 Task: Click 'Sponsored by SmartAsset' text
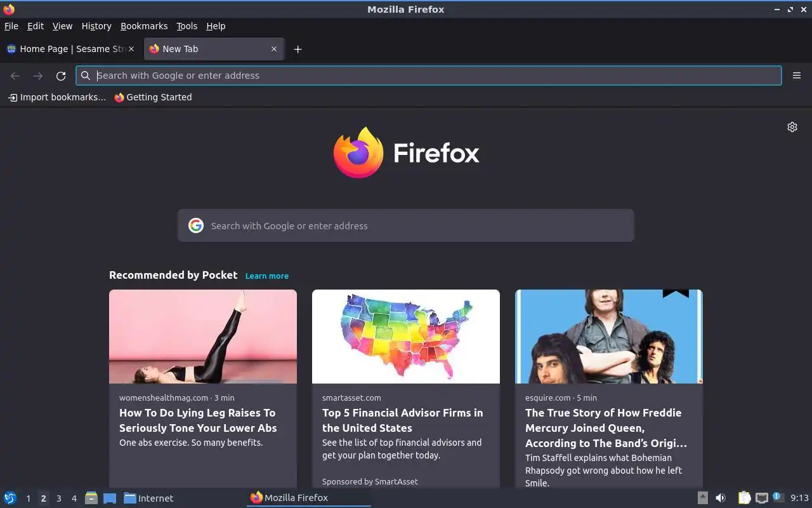(x=370, y=481)
